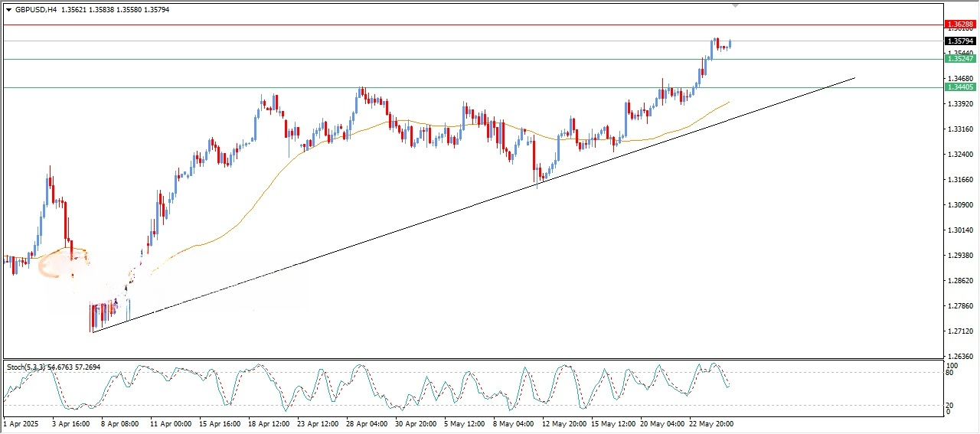Click the 30 Apr 20:00 time label
980x434 pixels.
click(x=416, y=423)
